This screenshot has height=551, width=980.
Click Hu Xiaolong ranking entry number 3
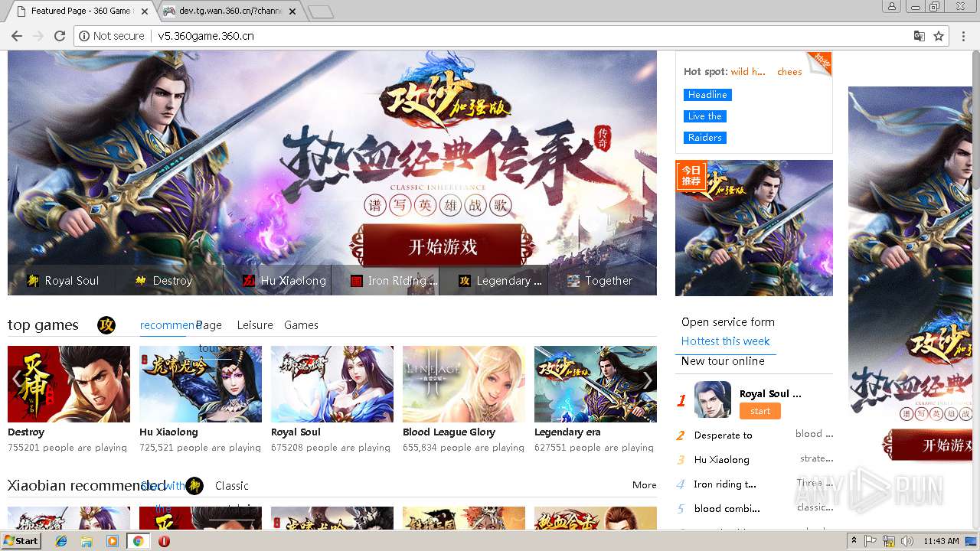pyautogui.click(x=722, y=460)
